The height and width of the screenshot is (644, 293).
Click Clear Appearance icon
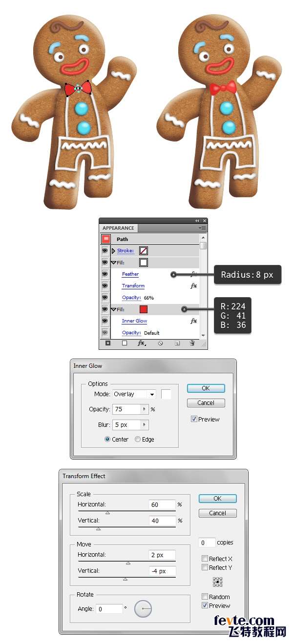pos(160,343)
